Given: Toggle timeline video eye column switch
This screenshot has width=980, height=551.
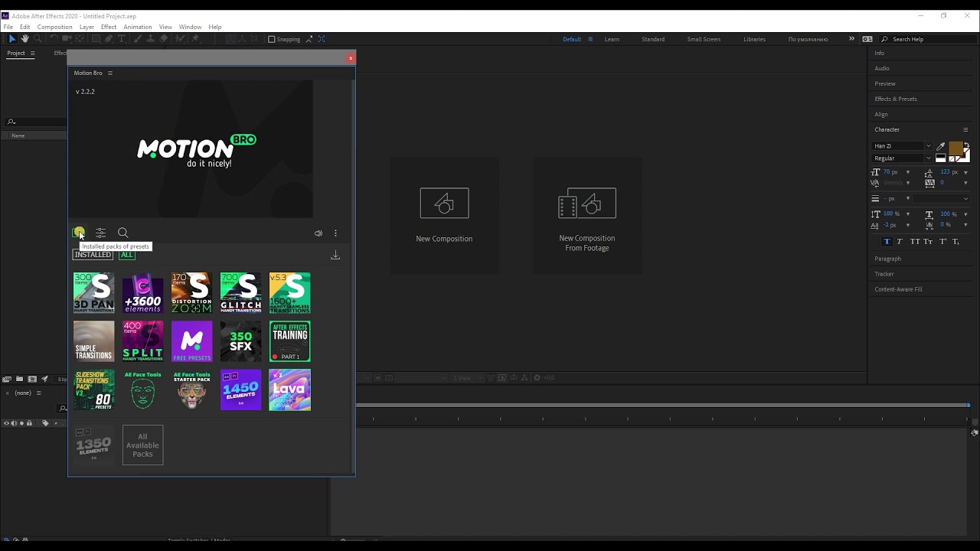Looking at the screenshot, I should [x=6, y=423].
